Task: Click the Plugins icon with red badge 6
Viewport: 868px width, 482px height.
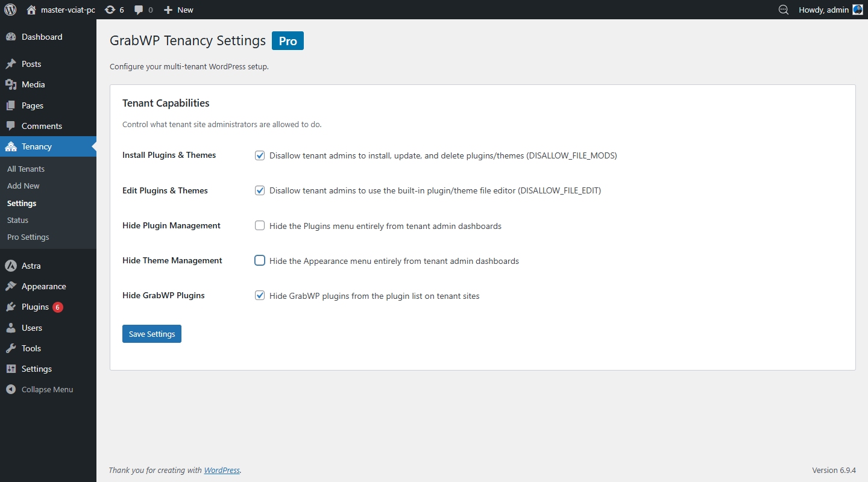Action: click(x=10, y=307)
